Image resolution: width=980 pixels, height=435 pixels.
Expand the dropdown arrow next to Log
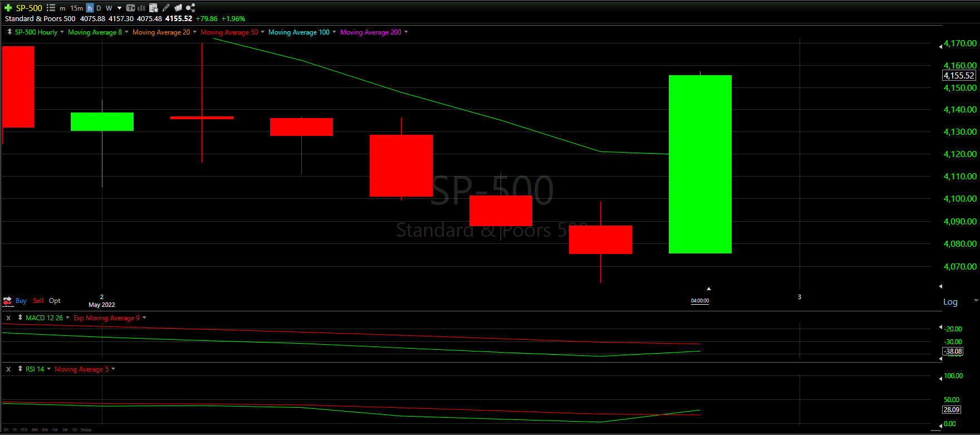[x=976, y=300]
